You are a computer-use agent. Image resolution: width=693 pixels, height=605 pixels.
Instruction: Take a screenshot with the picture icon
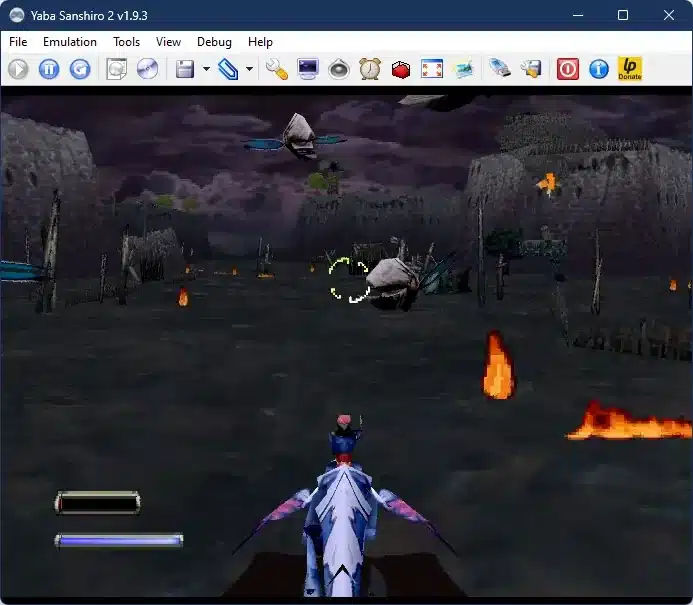tap(464, 69)
